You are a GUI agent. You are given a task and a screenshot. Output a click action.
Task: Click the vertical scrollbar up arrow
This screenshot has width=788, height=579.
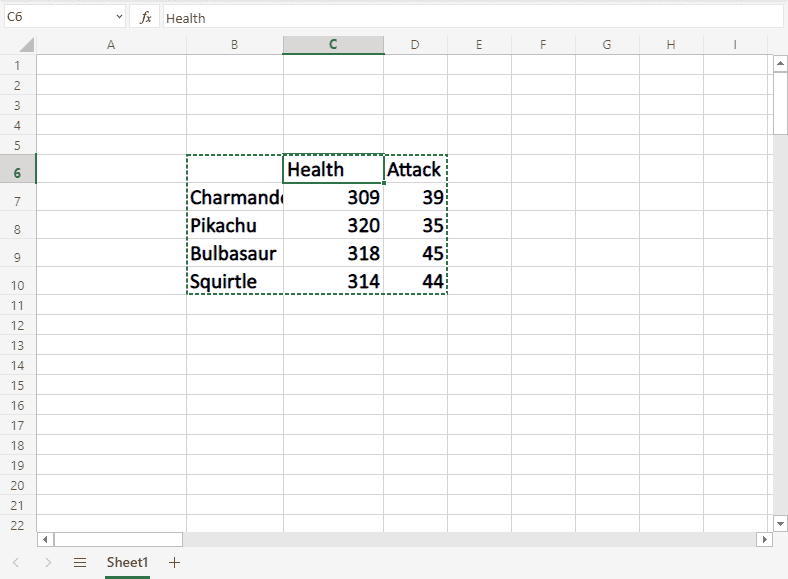[x=781, y=64]
